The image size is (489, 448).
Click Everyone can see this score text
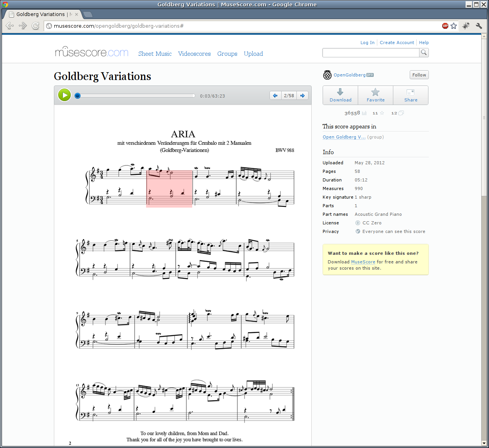[x=394, y=231]
